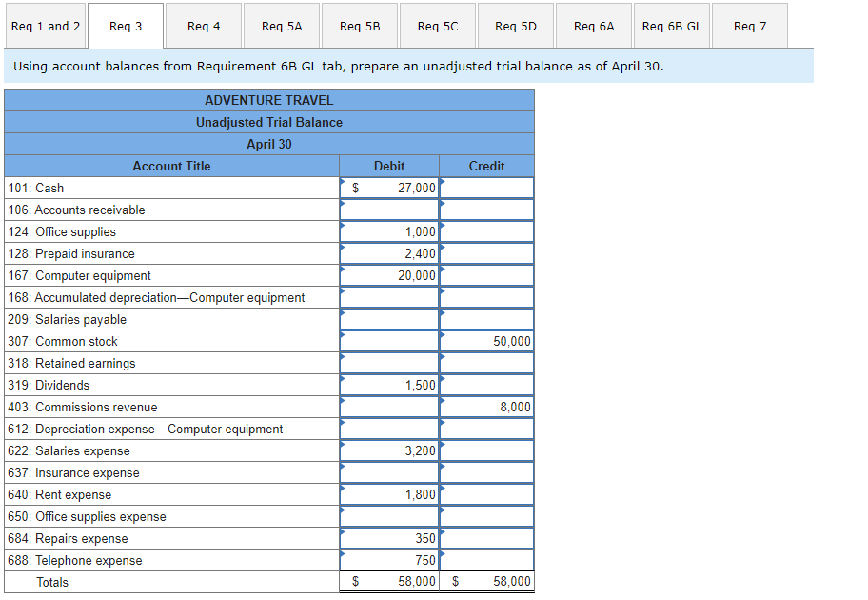Click '622: Salaries expense' account title
The height and width of the screenshot is (600, 868).
tap(69, 451)
